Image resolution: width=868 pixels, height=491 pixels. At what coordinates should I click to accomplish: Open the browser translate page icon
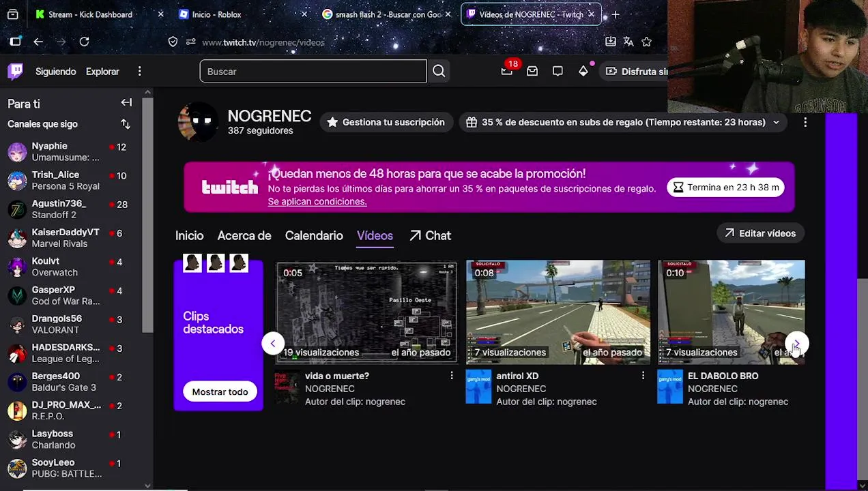click(628, 42)
